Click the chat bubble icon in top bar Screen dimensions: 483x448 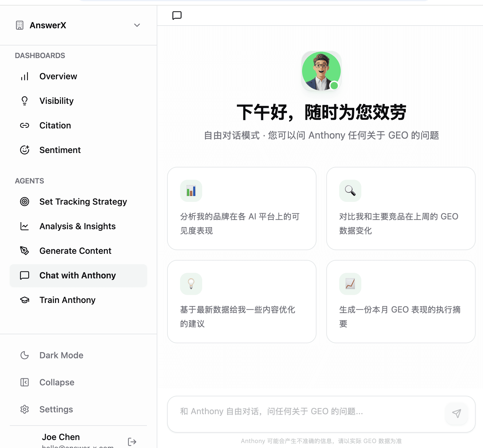pos(177,15)
